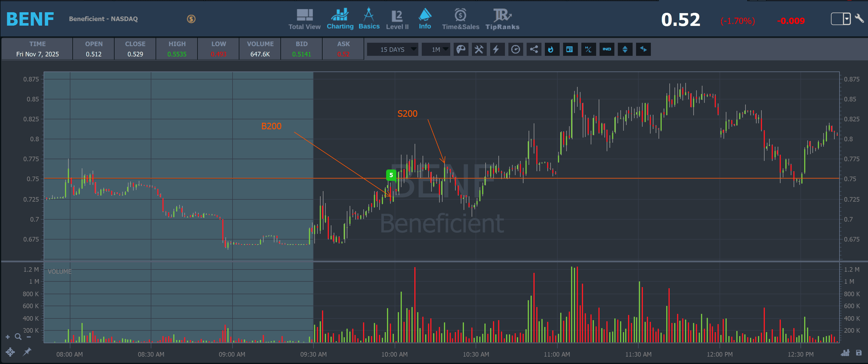Click the zoom out minus button
The width and height of the screenshot is (868, 364).
pos(29,337)
